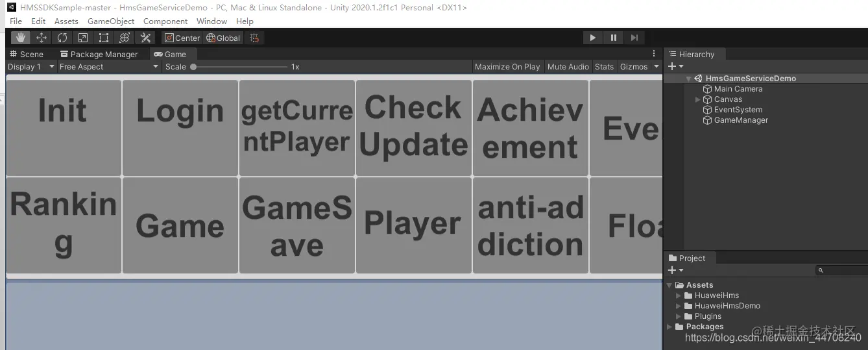Switch to the Scene tab

[x=27, y=55]
